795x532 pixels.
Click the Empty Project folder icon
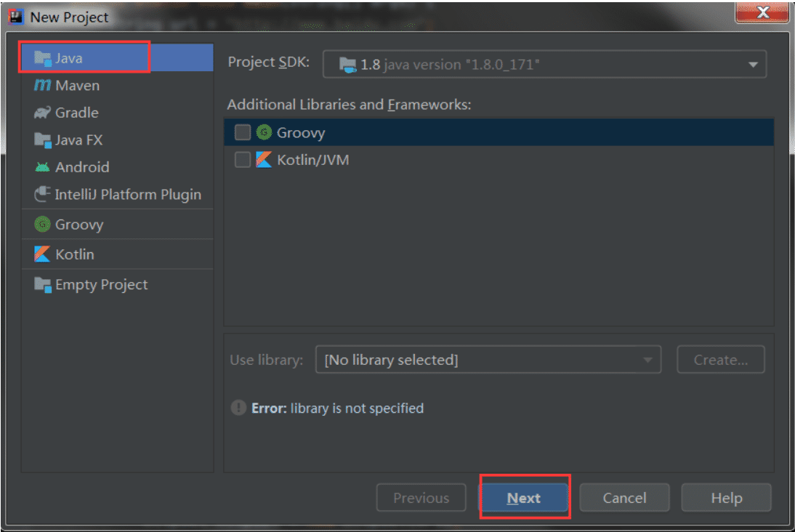(42, 285)
